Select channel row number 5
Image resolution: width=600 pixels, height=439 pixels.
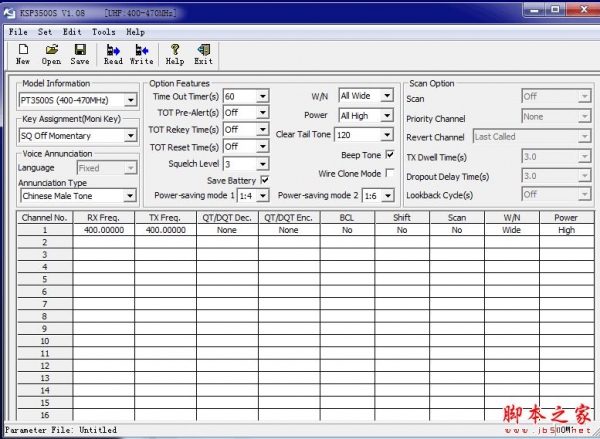coord(45,279)
